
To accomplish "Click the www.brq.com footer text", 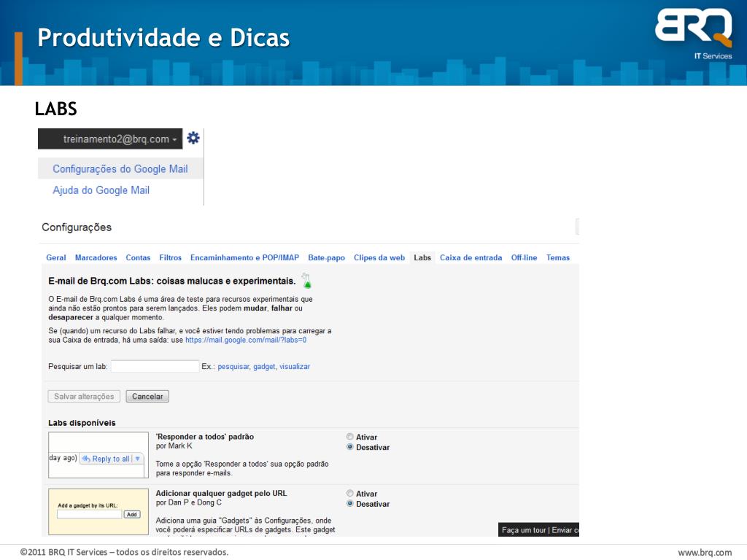I will tap(705, 553).
